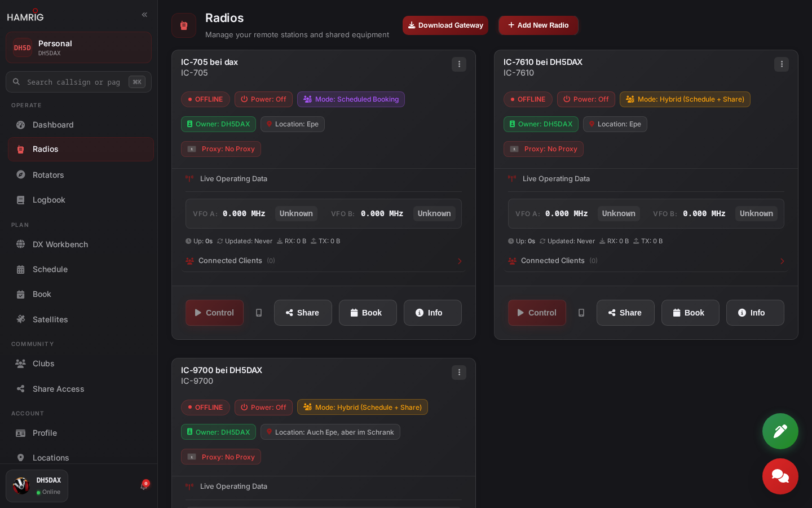Click Add New Radio button
Viewport: 812px width, 508px height.
[x=539, y=25]
